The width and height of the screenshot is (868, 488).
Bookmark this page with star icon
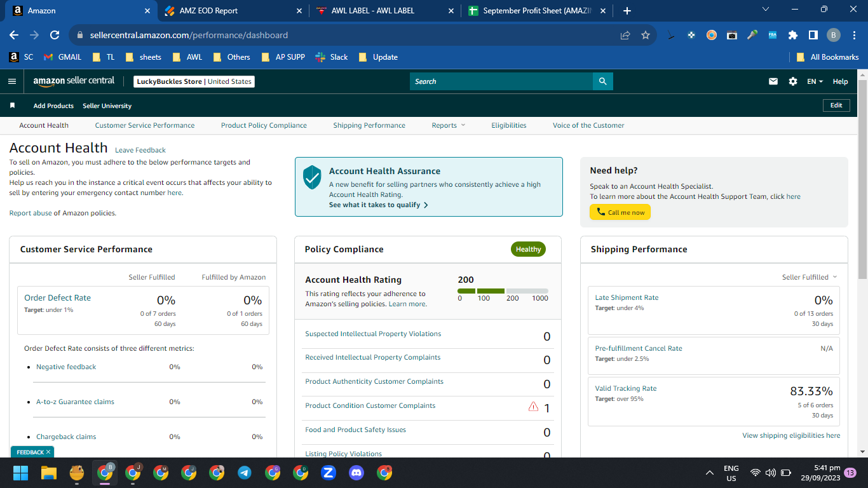point(646,35)
